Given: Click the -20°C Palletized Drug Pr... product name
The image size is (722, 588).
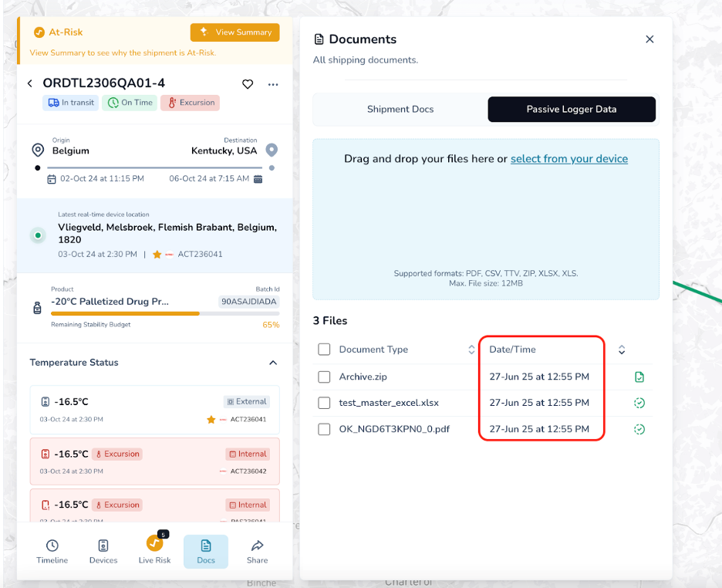Looking at the screenshot, I should (x=110, y=302).
